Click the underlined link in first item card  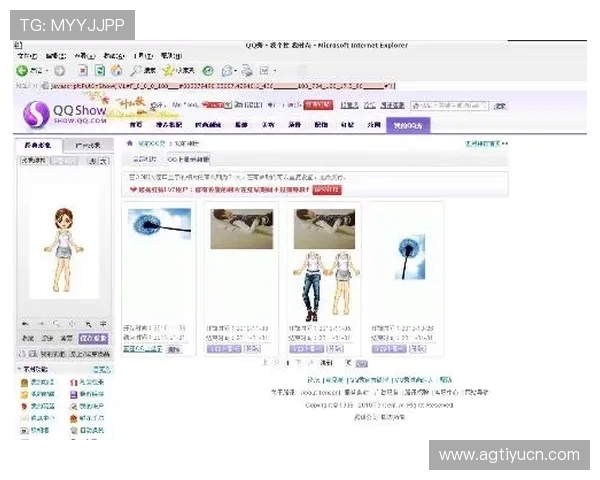point(143,349)
